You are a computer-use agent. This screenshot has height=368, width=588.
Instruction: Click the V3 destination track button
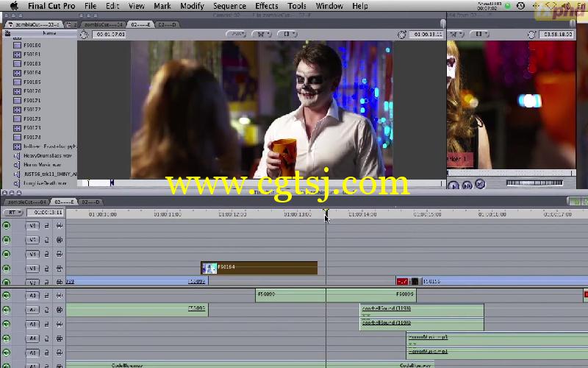tap(32, 269)
